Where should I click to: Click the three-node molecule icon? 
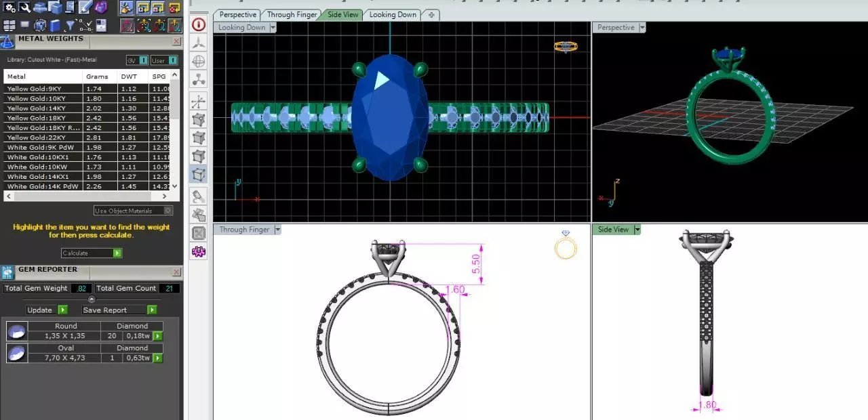click(199, 79)
